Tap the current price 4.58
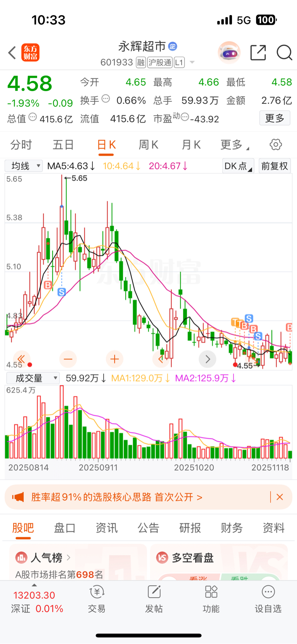The height and width of the screenshot is (644, 297). 30,84
